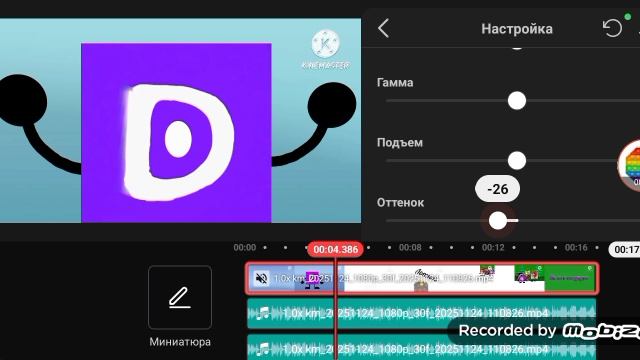Click the Подъем label
The height and width of the screenshot is (360, 640).
(400, 143)
